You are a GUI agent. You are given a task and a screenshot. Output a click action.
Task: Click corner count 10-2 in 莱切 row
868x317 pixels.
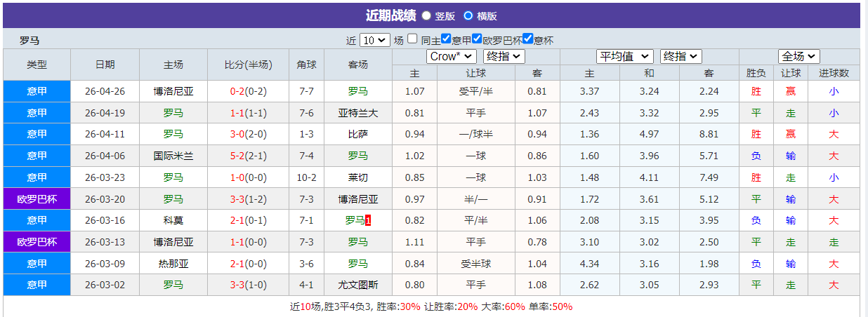[307, 177]
